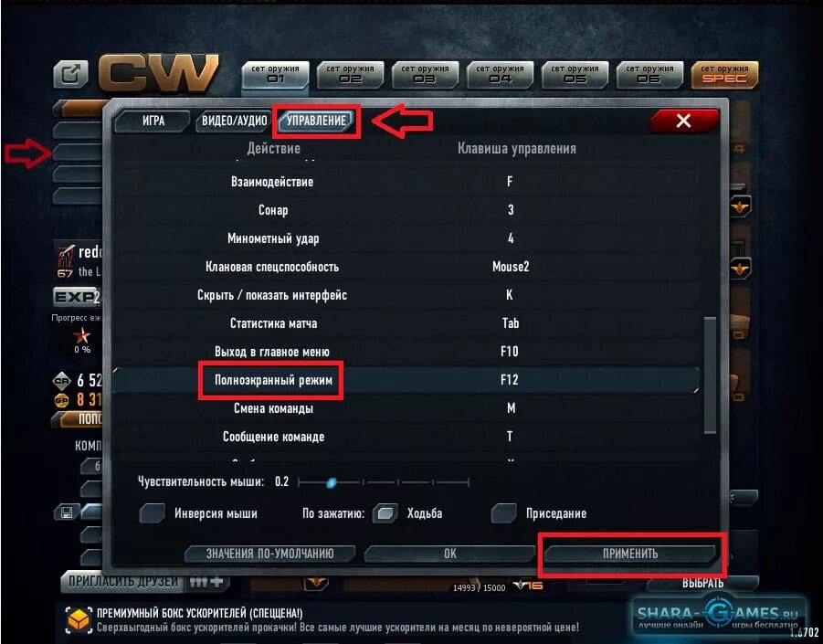Select the SPEC weapon set tab

point(725,74)
